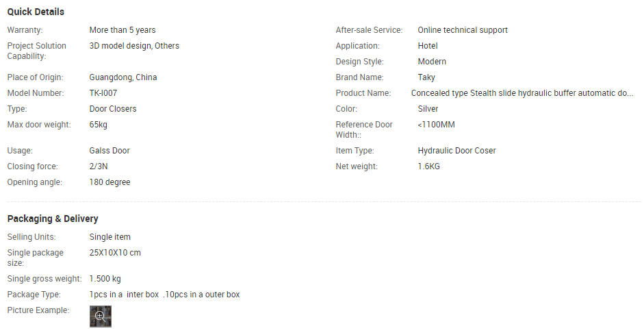Click the Silver color value

(x=428, y=109)
